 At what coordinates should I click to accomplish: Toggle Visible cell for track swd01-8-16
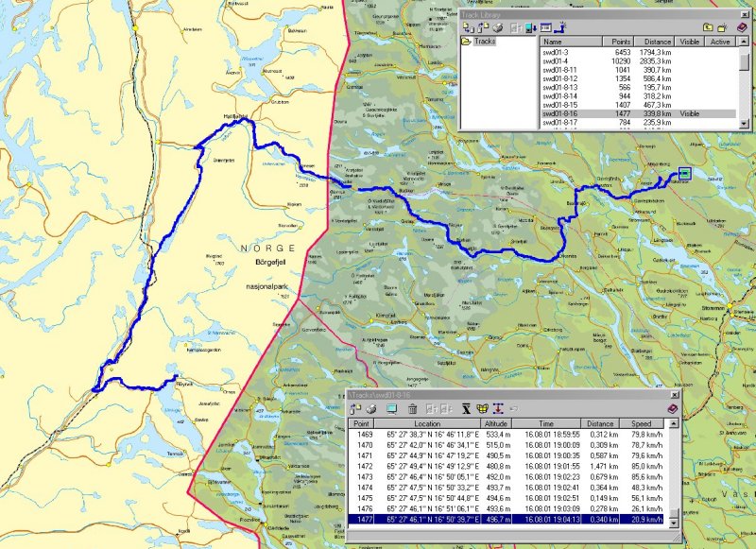689,113
